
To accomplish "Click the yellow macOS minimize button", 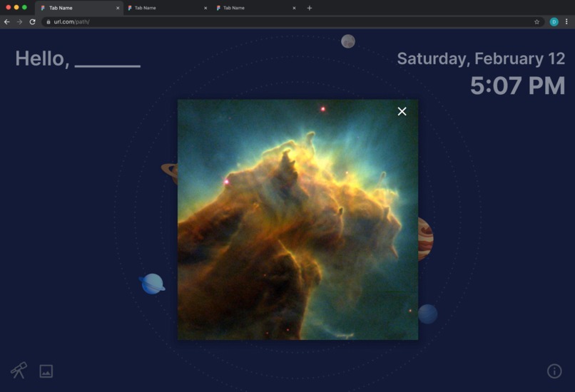I will pyautogui.click(x=16, y=7).
